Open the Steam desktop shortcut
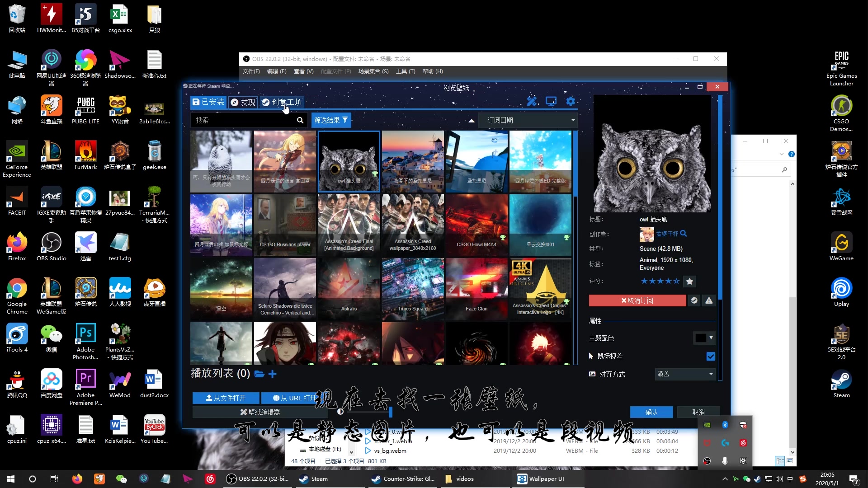The image size is (868, 488). (x=841, y=384)
